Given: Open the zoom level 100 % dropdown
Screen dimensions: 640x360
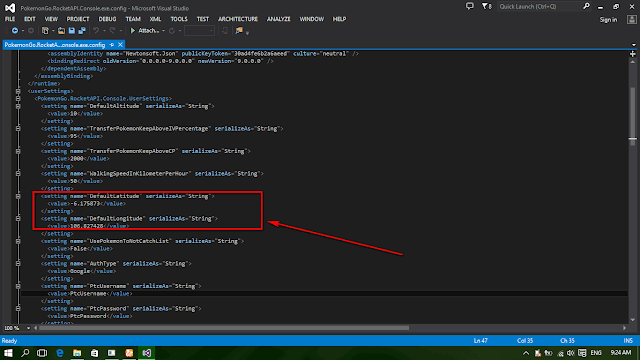Looking at the screenshot, I should [28, 328].
